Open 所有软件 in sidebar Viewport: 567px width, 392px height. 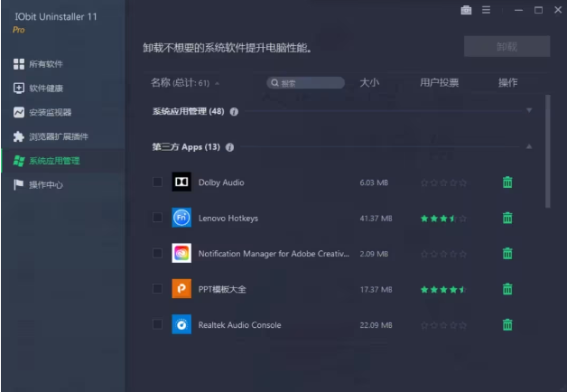coord(63,64)
